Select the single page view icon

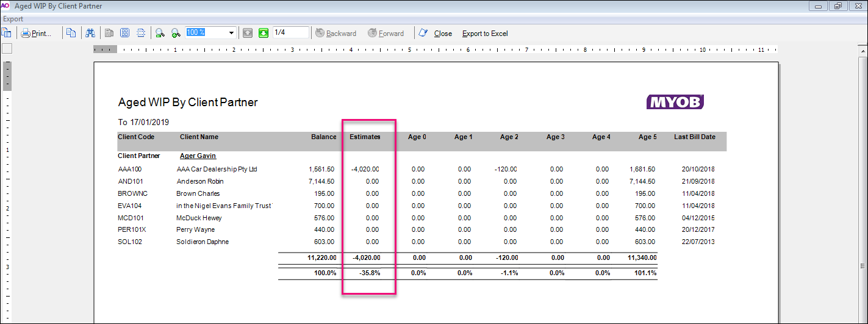tap(109, 33)
